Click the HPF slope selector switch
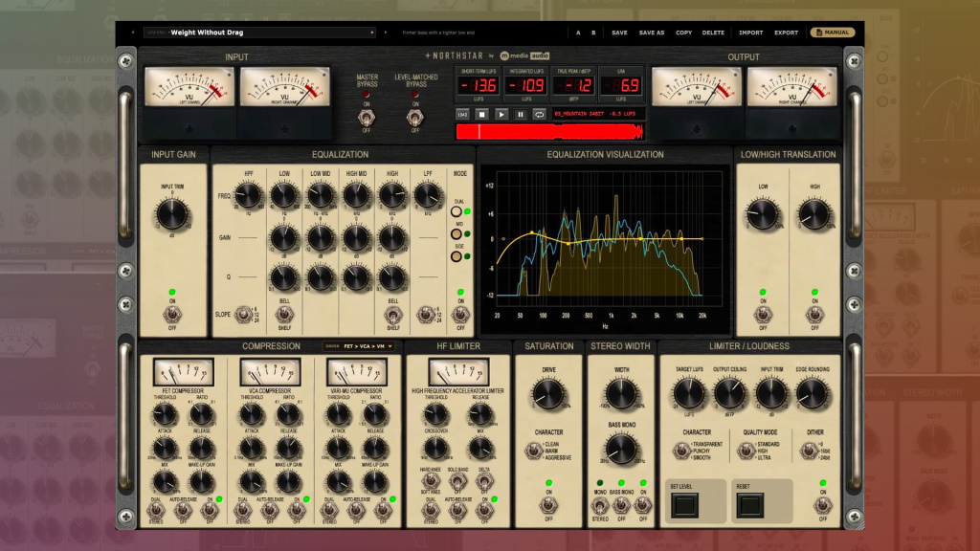 pos(243,314)
